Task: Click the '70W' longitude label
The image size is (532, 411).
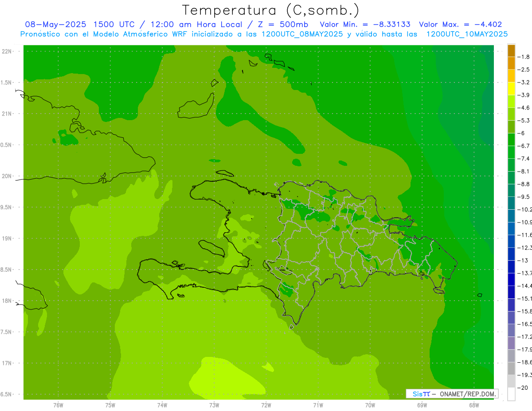Action: [x=370, y=404]
